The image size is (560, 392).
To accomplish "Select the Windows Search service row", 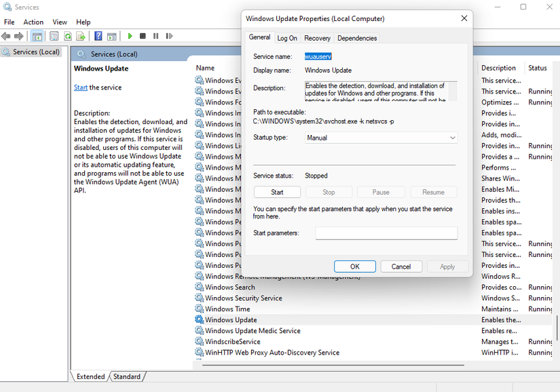I will click(x=373, y=287).
